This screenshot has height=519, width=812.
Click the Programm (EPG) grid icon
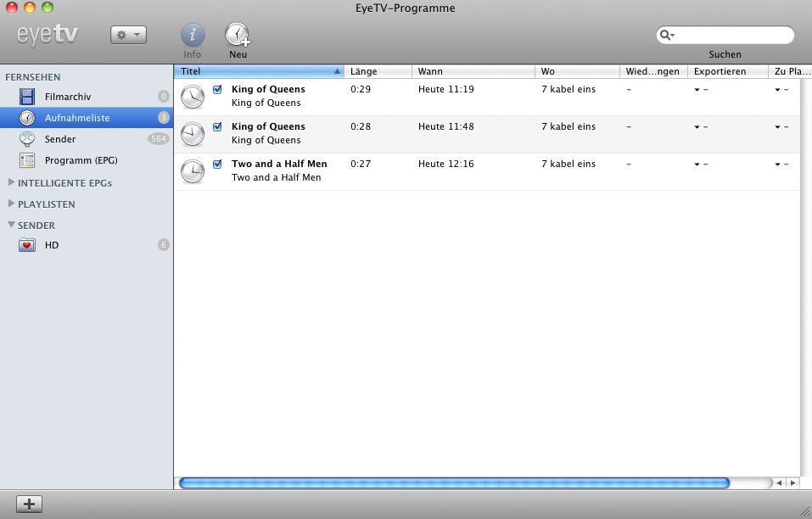pos(27,160)
